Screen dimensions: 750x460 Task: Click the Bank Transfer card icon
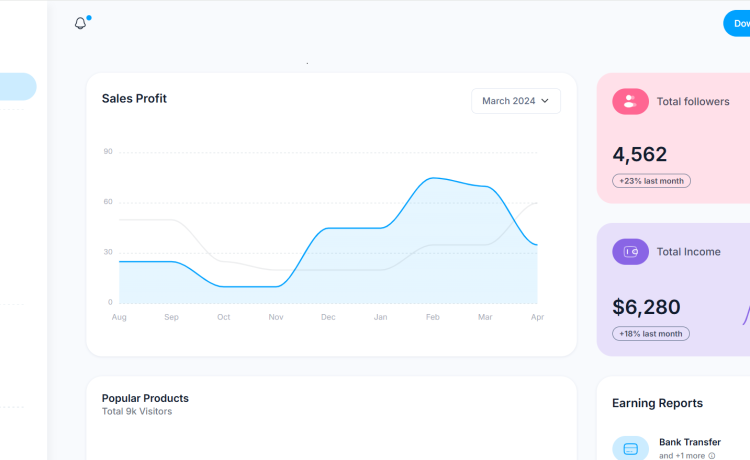point(630,449)
